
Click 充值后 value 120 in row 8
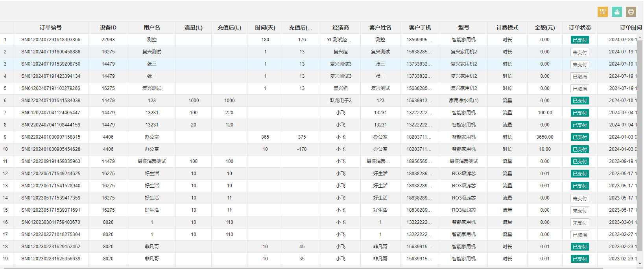[229, 125]
